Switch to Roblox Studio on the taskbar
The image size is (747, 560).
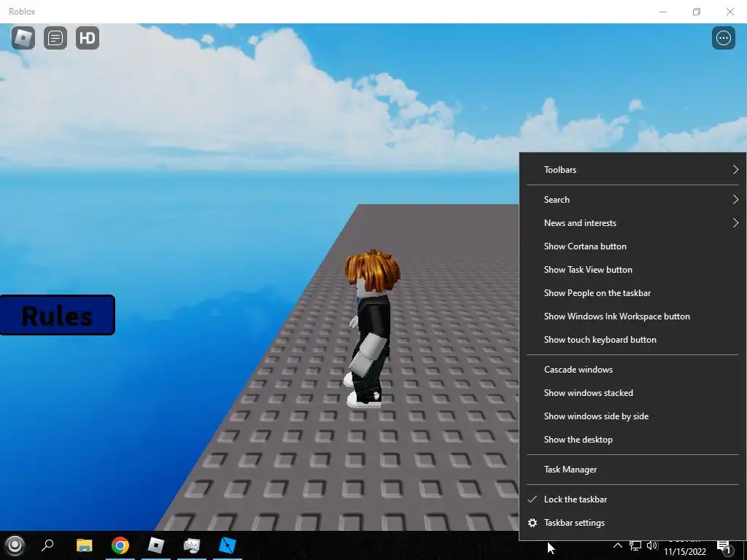click(x=228, y=545)
